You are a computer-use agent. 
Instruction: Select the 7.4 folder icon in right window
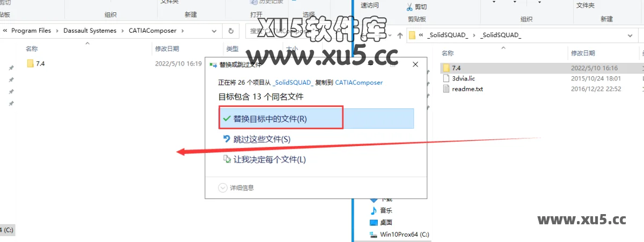(447, 68)
